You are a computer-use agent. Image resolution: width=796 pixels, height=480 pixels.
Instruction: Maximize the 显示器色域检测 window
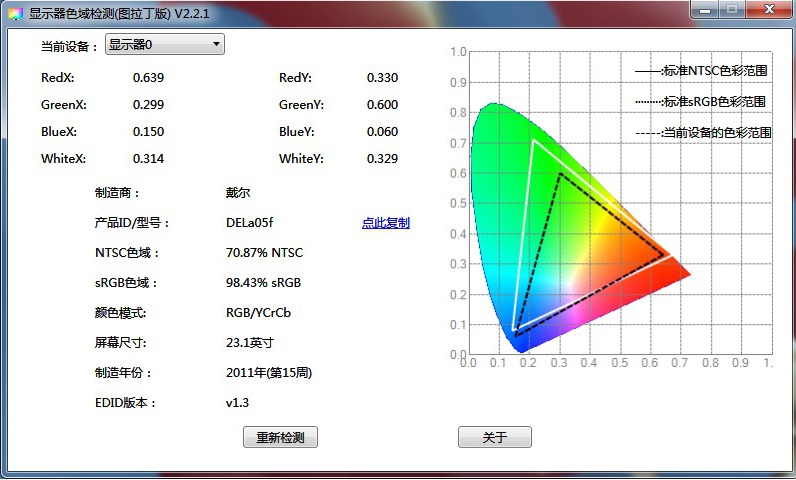733,9
